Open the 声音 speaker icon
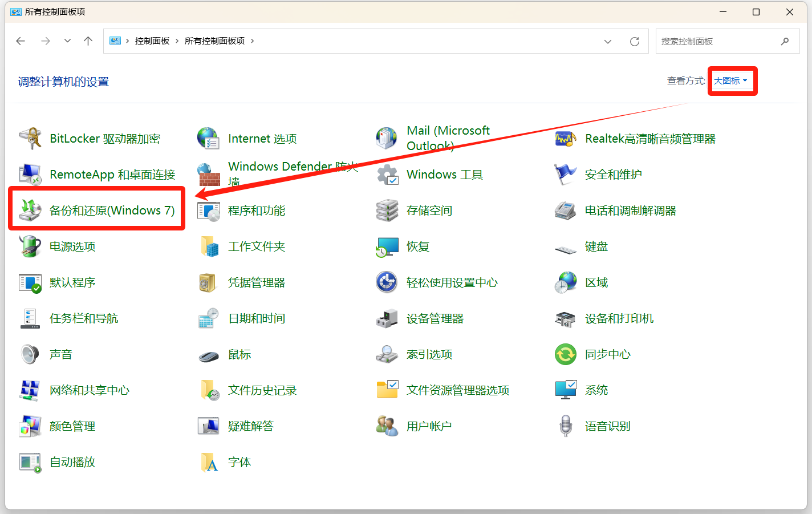 pyautogui.click(x=30, y=354)
